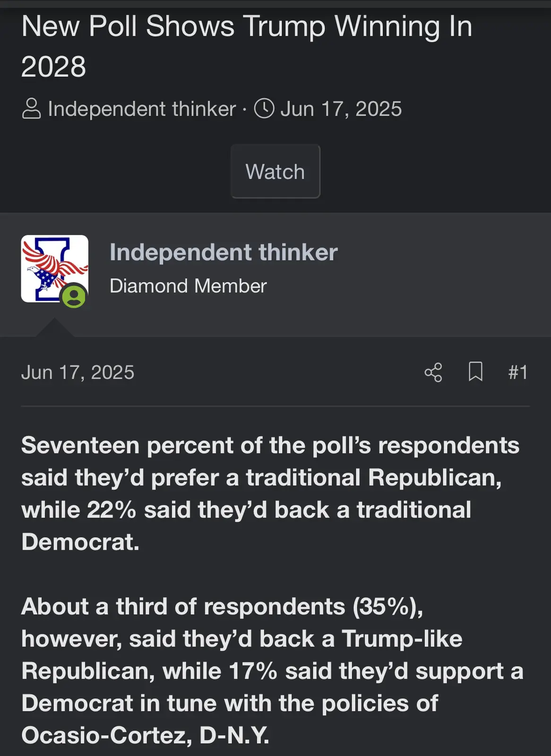Open the share post icon
The width and height of the screenshot is (551, 756).
[x=433, y=372]
